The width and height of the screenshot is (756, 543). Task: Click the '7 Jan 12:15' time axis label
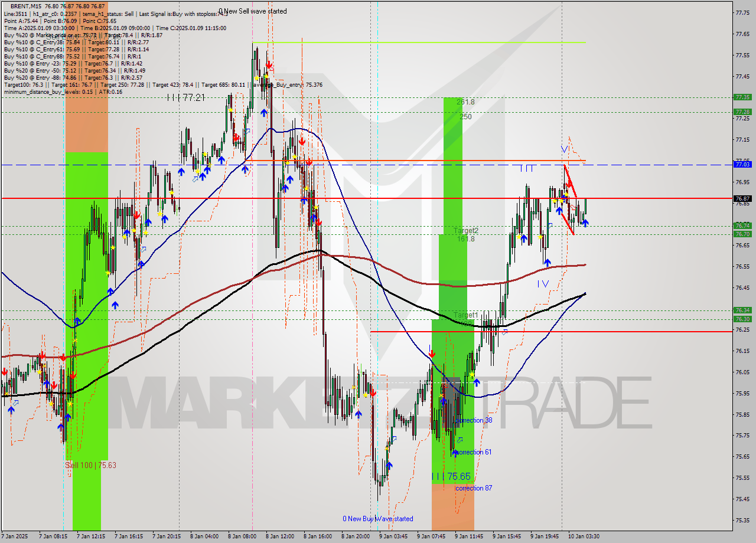coord(91,537)
